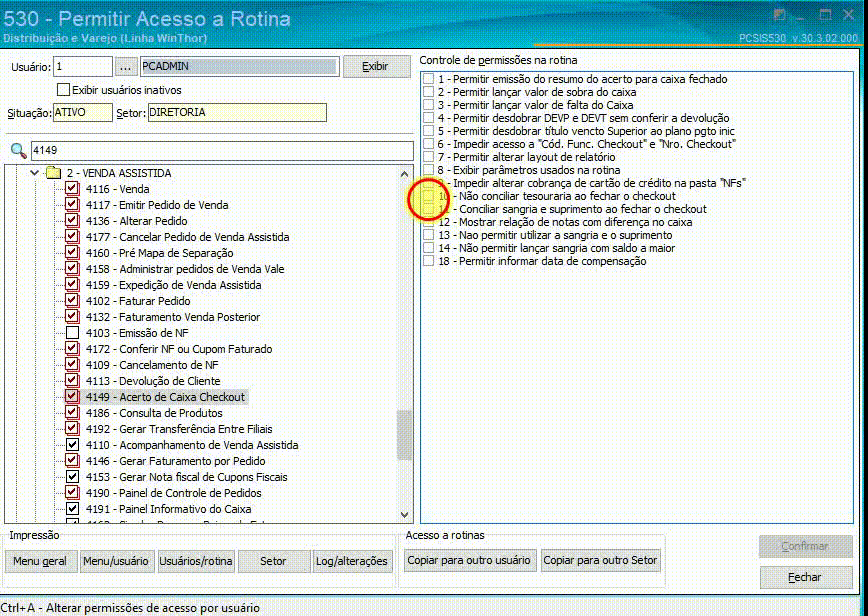Check permission 3 lançar valor de falta
Screen dimensions: 868x616
coord(428,105)
